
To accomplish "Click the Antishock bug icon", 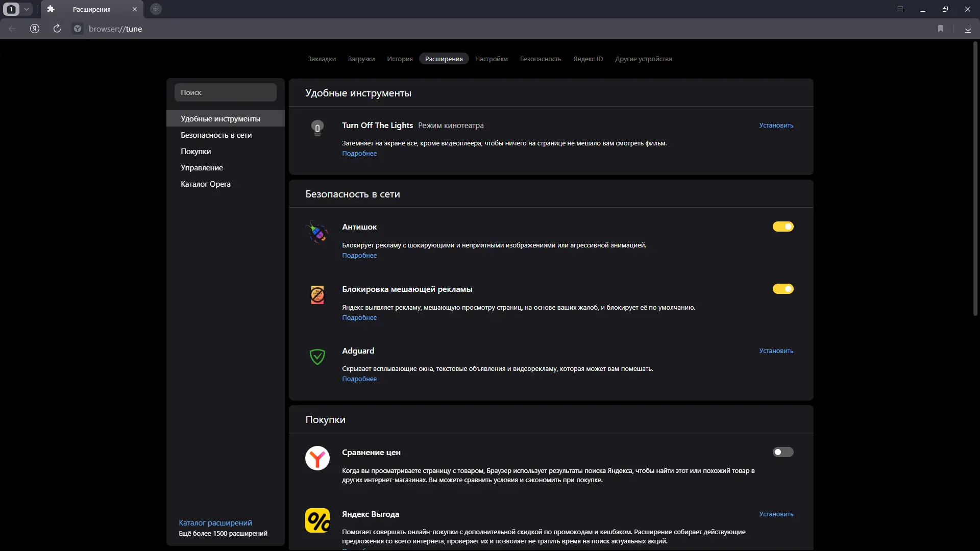I will (317, 233).
